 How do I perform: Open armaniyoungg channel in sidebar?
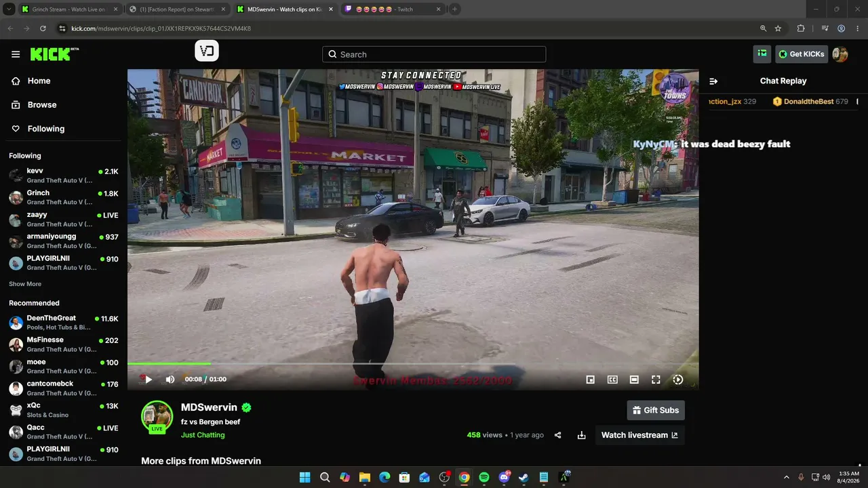pyautogui.click(x=64, y=241)
